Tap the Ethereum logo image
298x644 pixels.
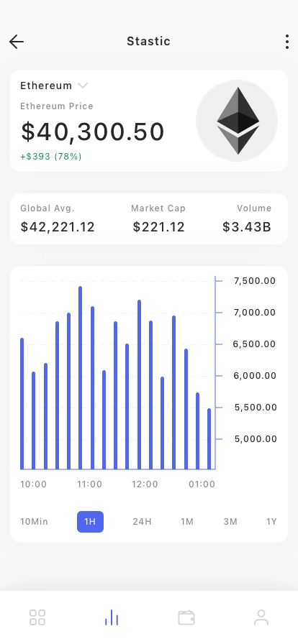(237, 121)
